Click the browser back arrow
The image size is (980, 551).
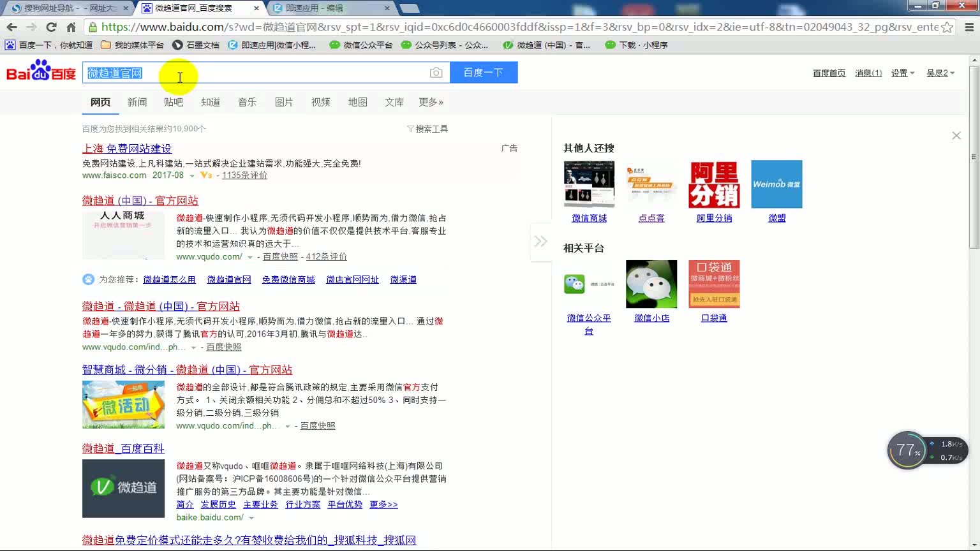click(11, 27)
